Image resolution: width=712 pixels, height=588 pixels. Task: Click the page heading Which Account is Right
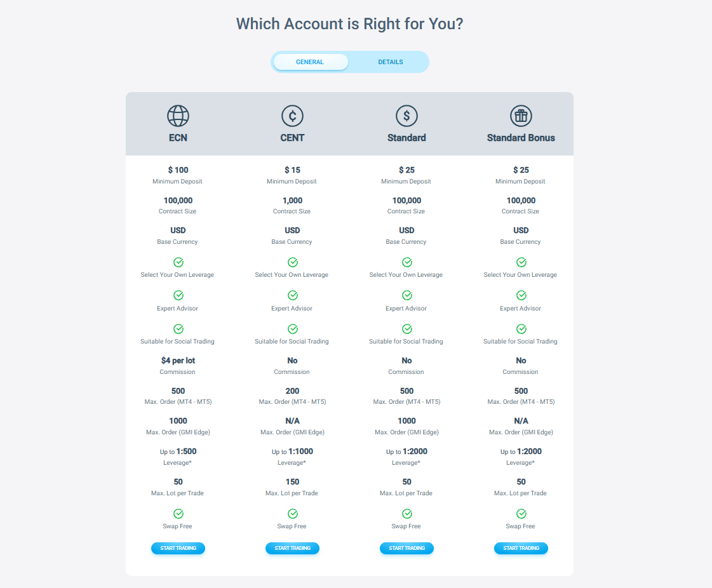tap(349, 23)
